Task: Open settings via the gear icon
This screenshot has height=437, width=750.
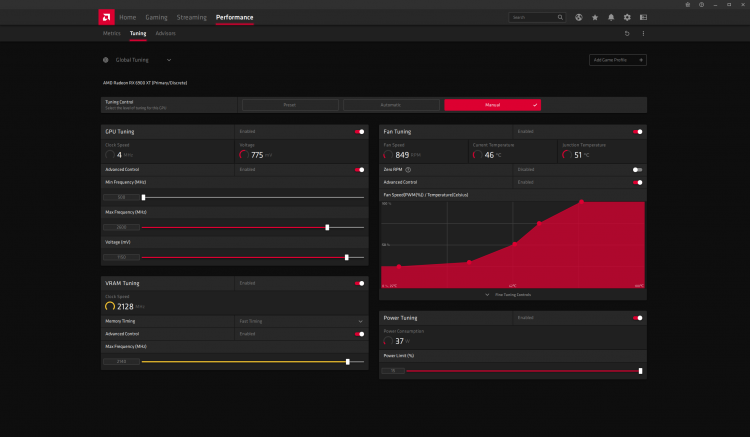Action: tap(627, 17)
